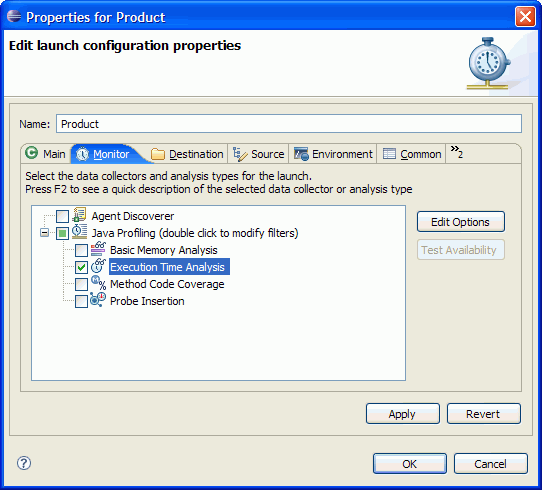Click the Execution Time Analysis icon
This screenshot has height=490, width=542.
pos(98,266)
